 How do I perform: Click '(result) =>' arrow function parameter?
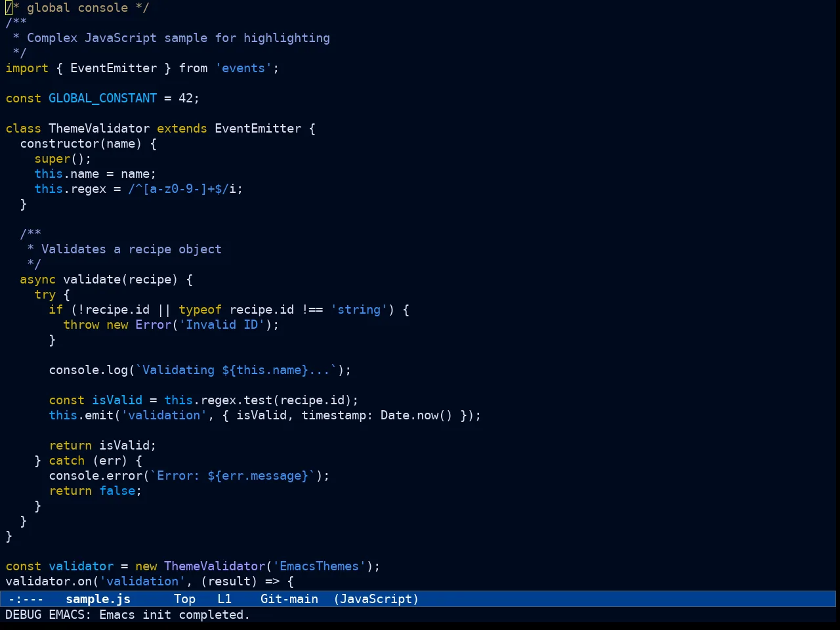click(240, 581)
